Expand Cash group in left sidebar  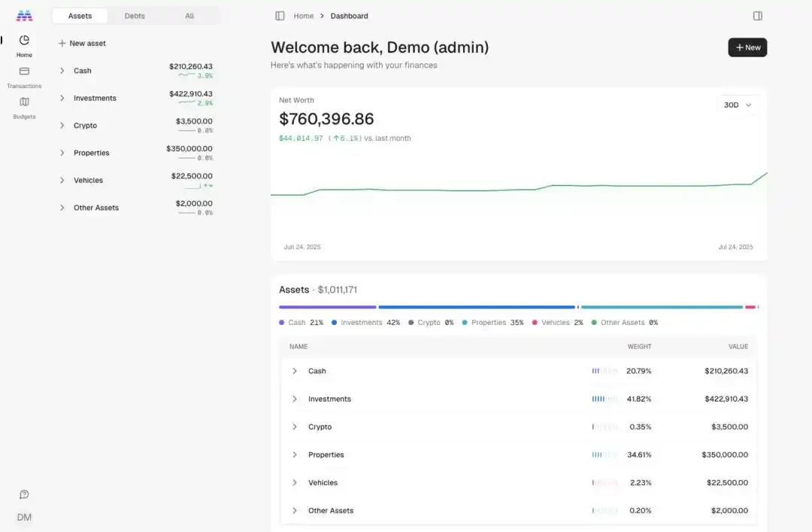pos(62,71)
